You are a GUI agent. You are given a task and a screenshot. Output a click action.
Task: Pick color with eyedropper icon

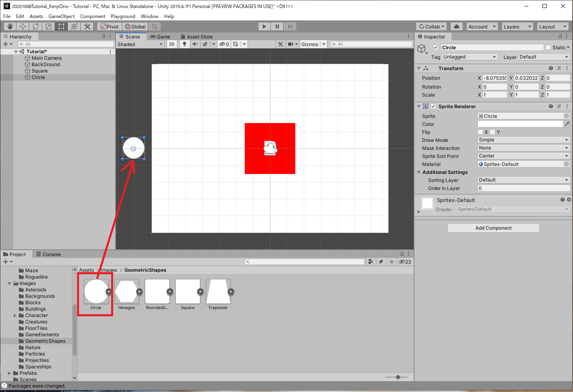[567, 124]
